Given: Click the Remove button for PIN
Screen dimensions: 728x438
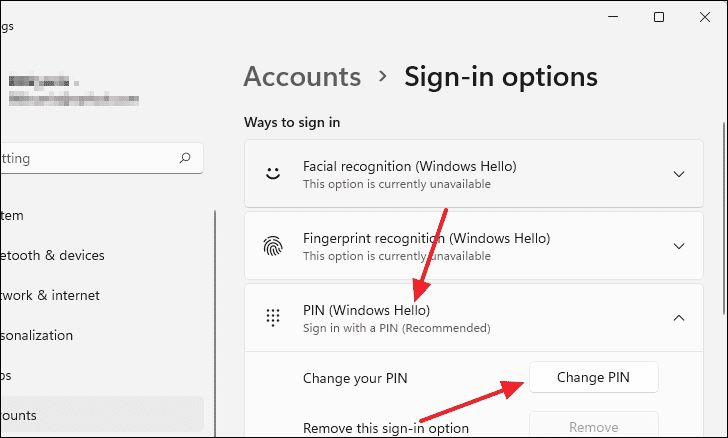Looking at the screenshot, I should click(x=594, y=425).
